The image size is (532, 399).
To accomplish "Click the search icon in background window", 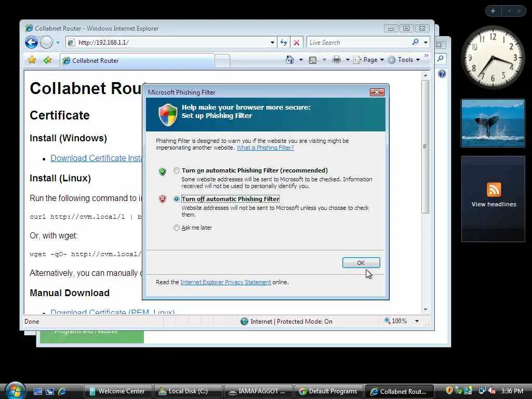I will (x=441, y=58).
